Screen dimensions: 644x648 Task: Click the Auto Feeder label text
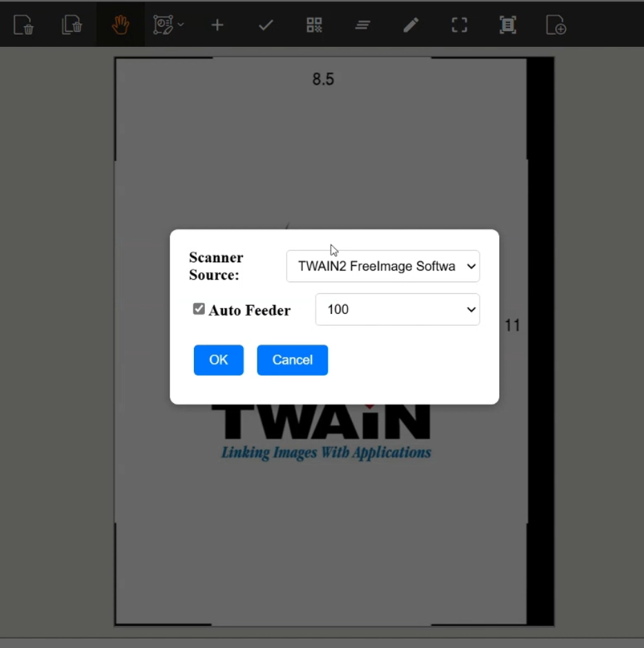(x=249, y=311)
